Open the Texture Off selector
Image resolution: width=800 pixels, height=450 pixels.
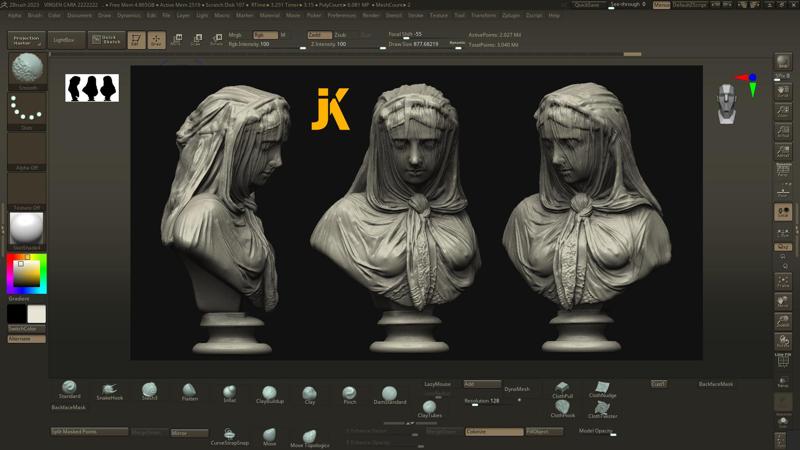pos(27,191)
